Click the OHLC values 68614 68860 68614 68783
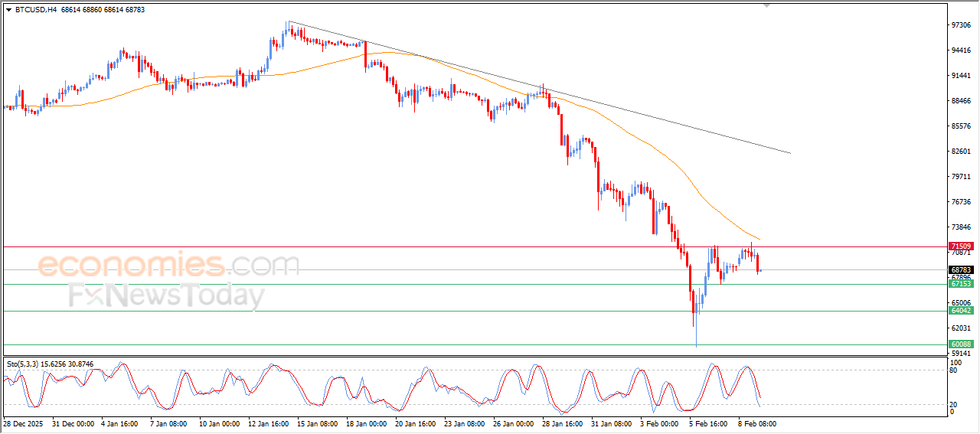Screen dimensions: 980x434 pyautogui.click(x=101, y=10)
